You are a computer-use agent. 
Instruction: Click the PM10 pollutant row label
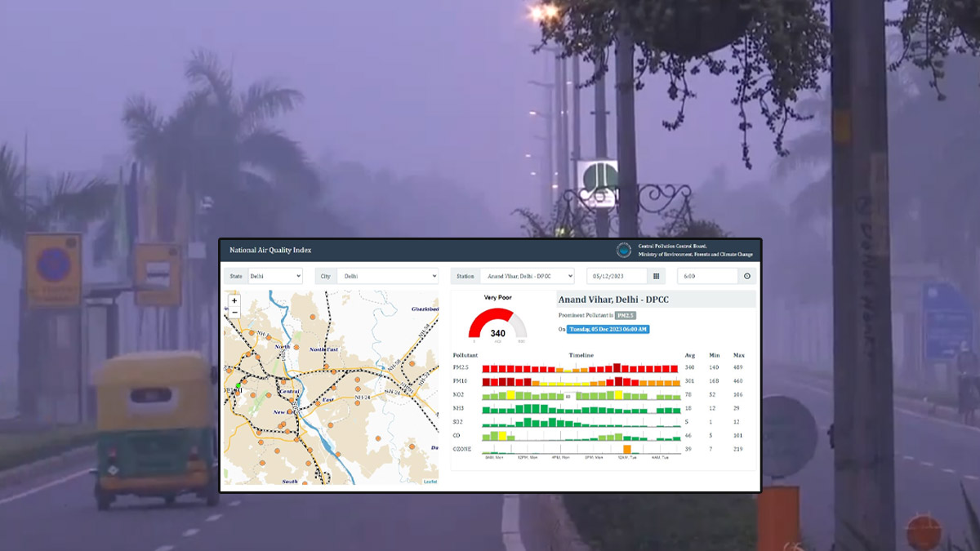point(461,381)
